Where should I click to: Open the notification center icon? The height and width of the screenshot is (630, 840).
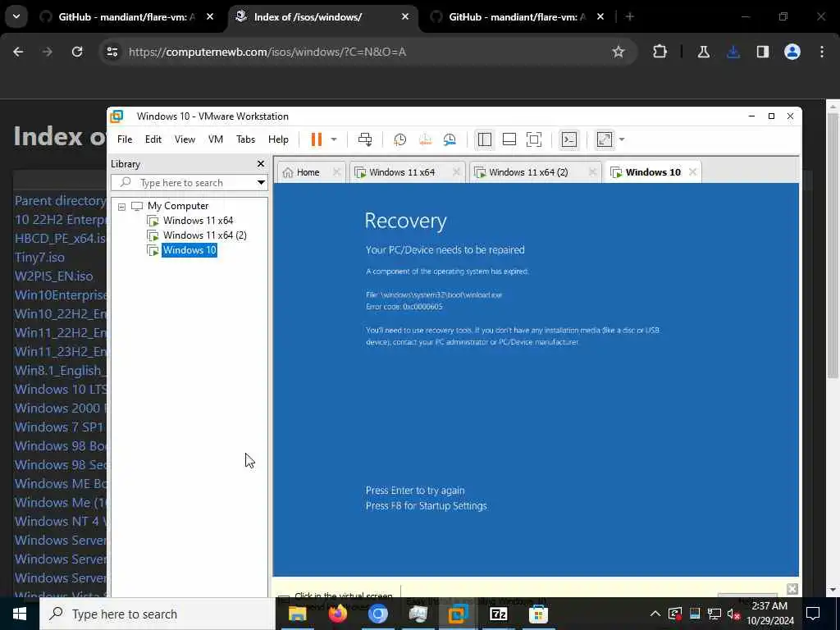[813, 614]
